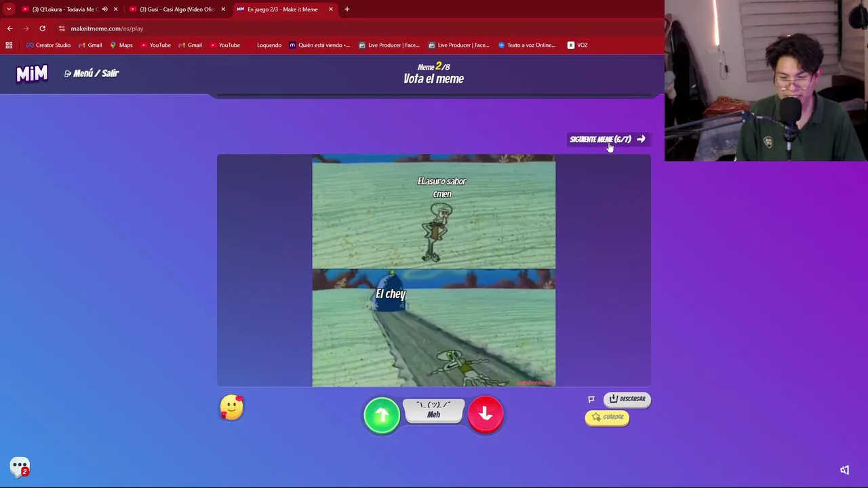Download the meme with Descargar
Image resolution: width=868 pixels, height=488 pixels.
tap(627, 399)
